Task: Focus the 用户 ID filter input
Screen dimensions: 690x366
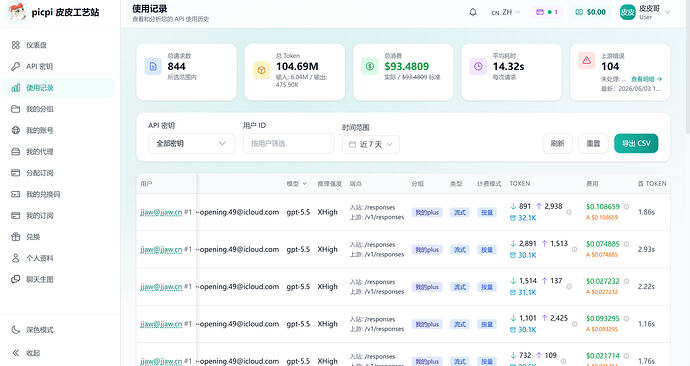Action: tap(289, 143)
